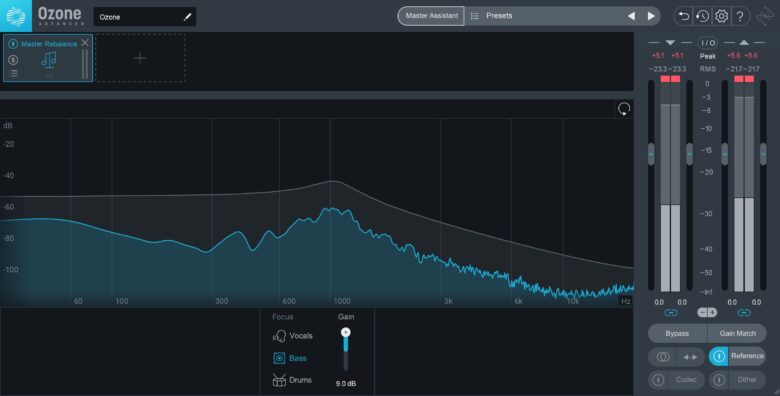
Task: Click the left output gain fader handle
Action: [x=725, y=154]
